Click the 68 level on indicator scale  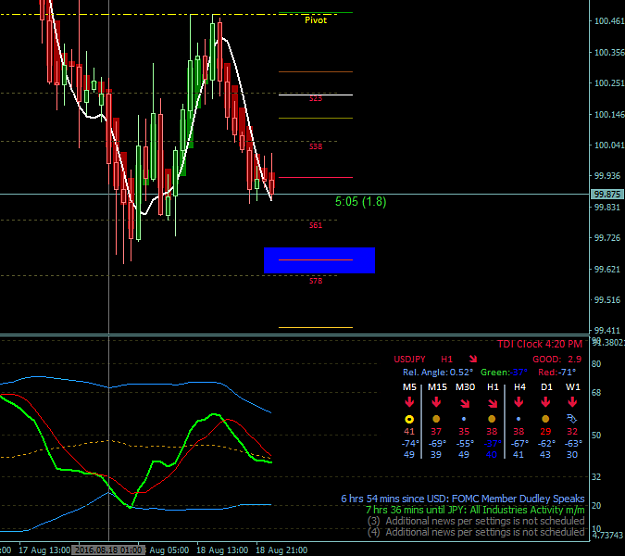[596, 393]
